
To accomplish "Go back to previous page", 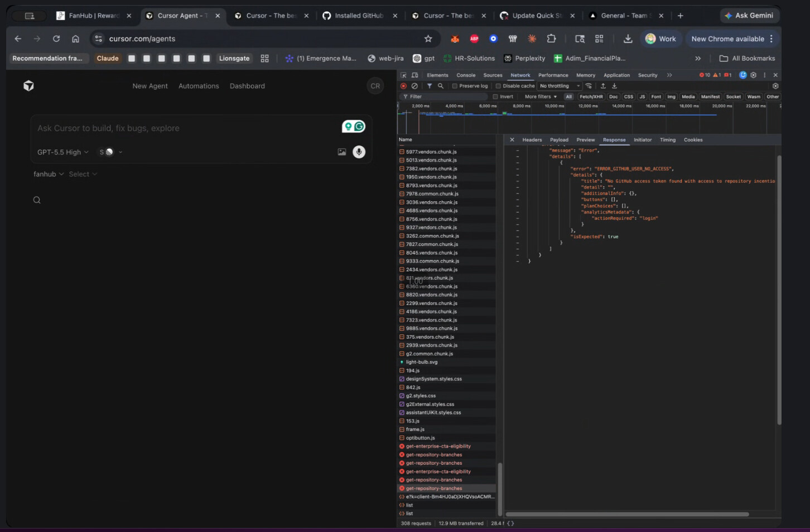I will click(18, 38).
